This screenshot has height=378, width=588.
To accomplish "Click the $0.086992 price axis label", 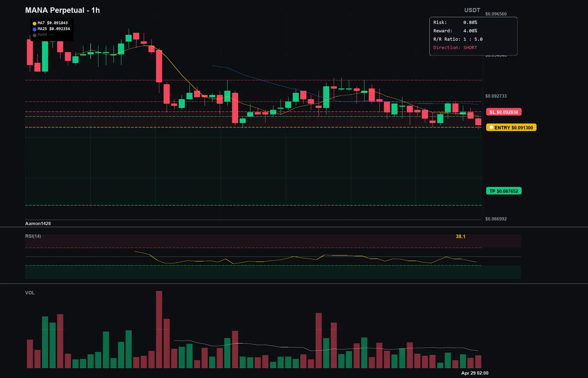I will pyautogui.click(x=496, y=219).
